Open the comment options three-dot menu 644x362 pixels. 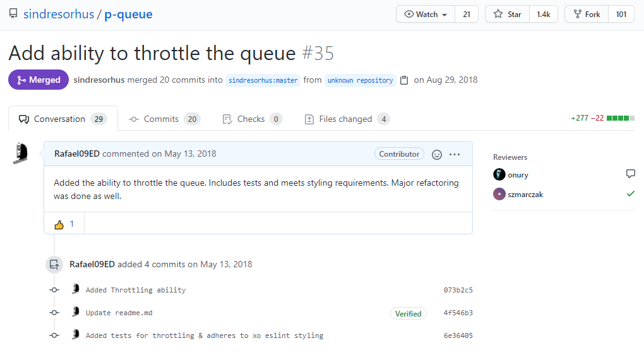click(455, 154)
